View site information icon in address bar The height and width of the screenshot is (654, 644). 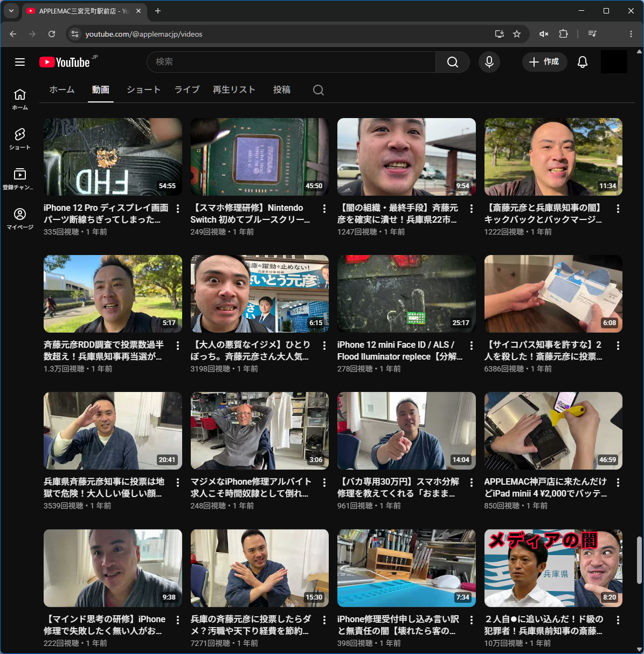tap(75, 34)
